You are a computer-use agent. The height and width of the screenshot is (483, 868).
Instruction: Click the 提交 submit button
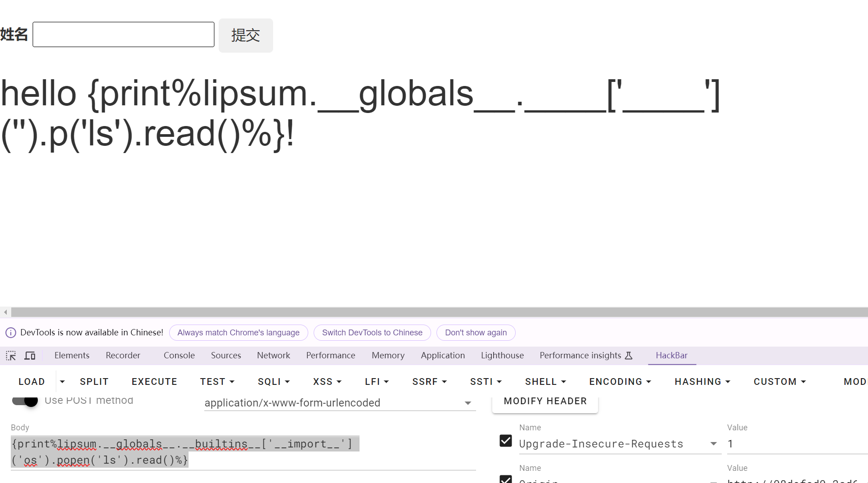[x=246, y=35]
